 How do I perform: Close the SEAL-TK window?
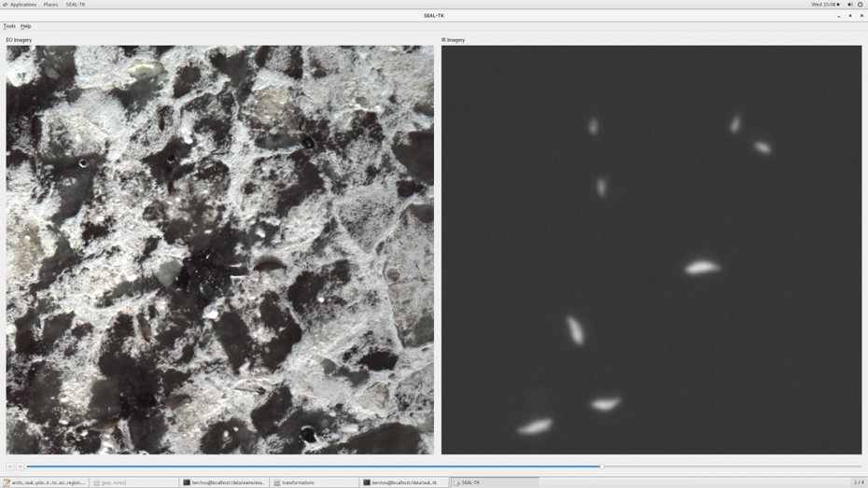(x=861, y=16)
